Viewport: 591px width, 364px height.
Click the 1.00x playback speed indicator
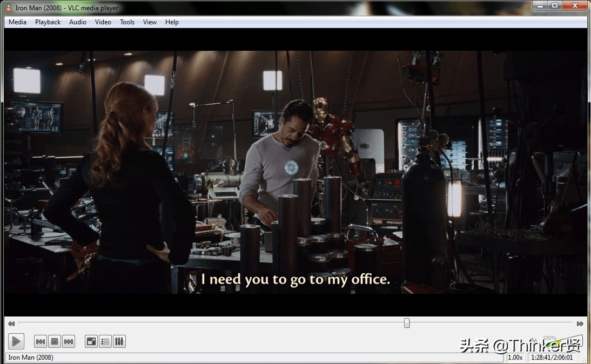[515, 357]
